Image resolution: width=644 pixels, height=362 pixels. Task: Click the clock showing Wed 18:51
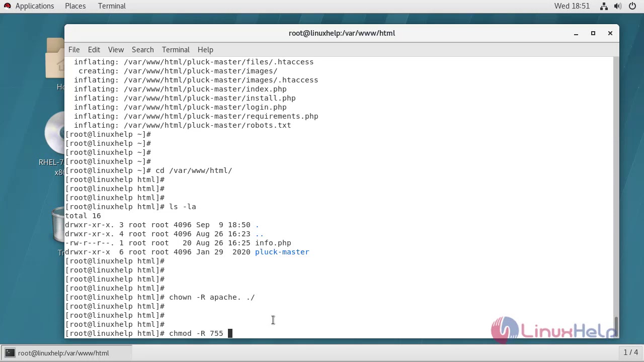pos(572,6)
